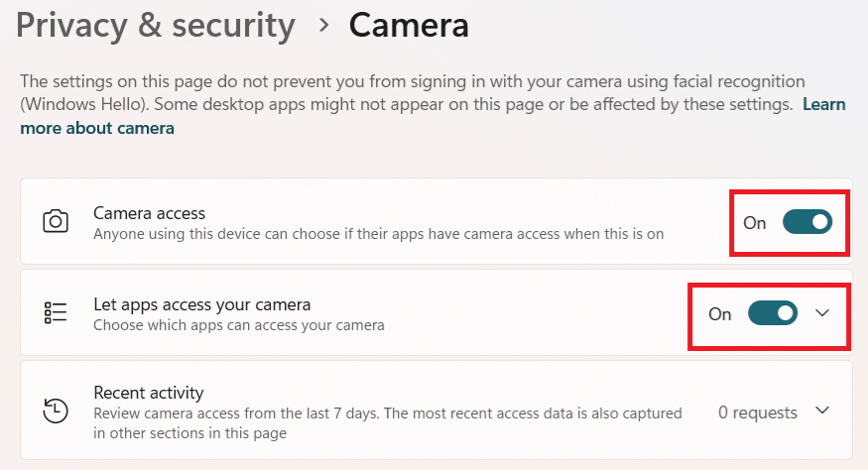Click the breadcrumb arrow separator before Camera
The height and width of the screenshot is (470, 868).
323,26
